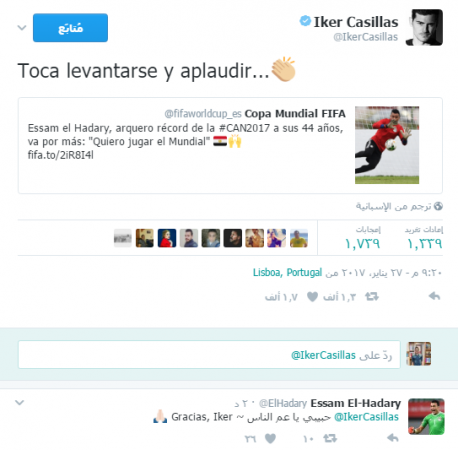
Task: Retweet Essam El-Hadary's reply
Action: [x=330, y=438]
